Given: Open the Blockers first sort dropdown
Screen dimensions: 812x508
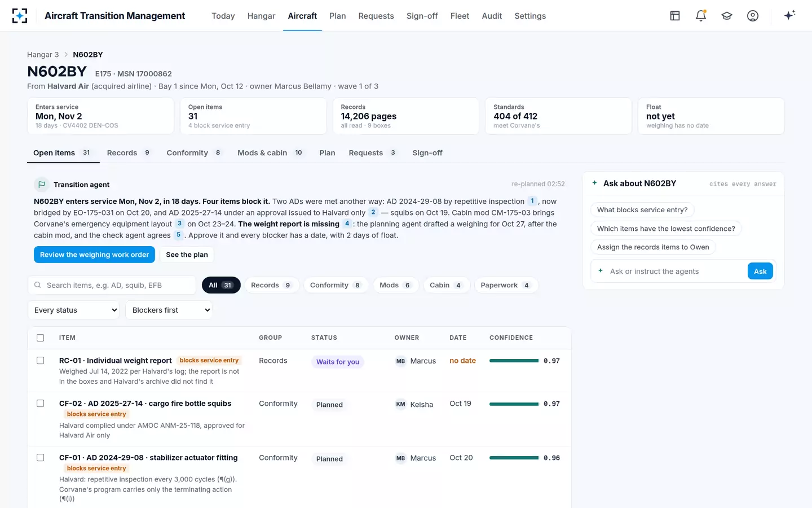Looking at the screenshot, I should [169, 310].
